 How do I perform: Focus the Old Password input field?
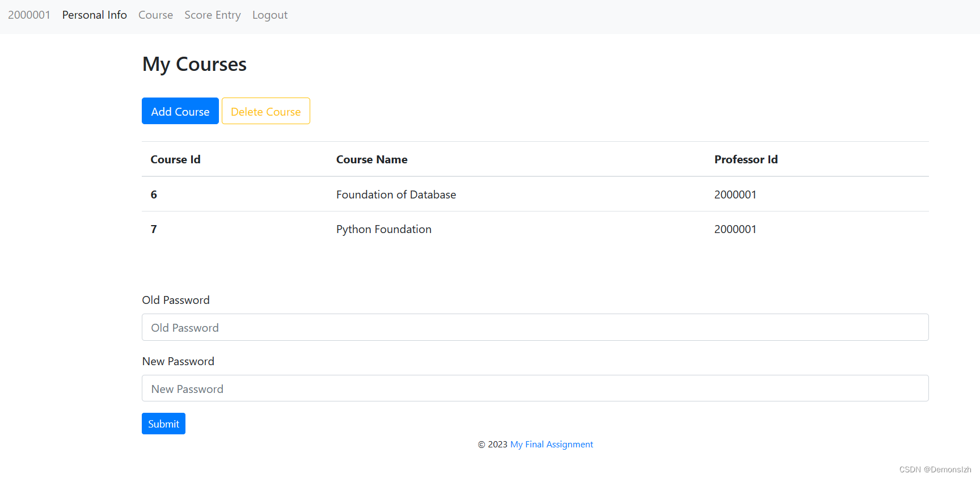[x=535, y=328]
